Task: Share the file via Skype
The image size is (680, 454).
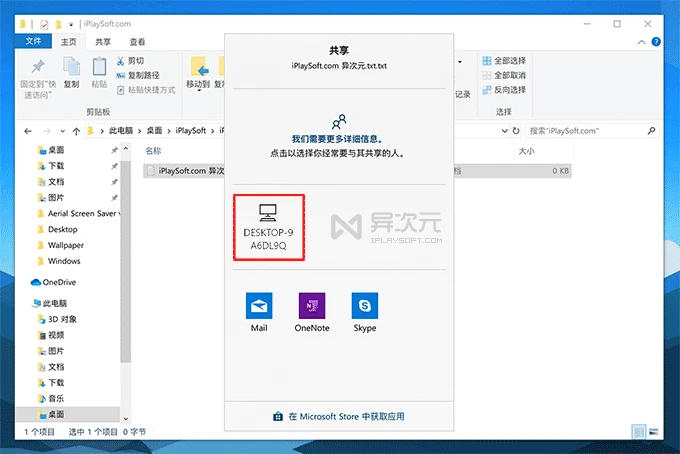Action: [365, 312]
